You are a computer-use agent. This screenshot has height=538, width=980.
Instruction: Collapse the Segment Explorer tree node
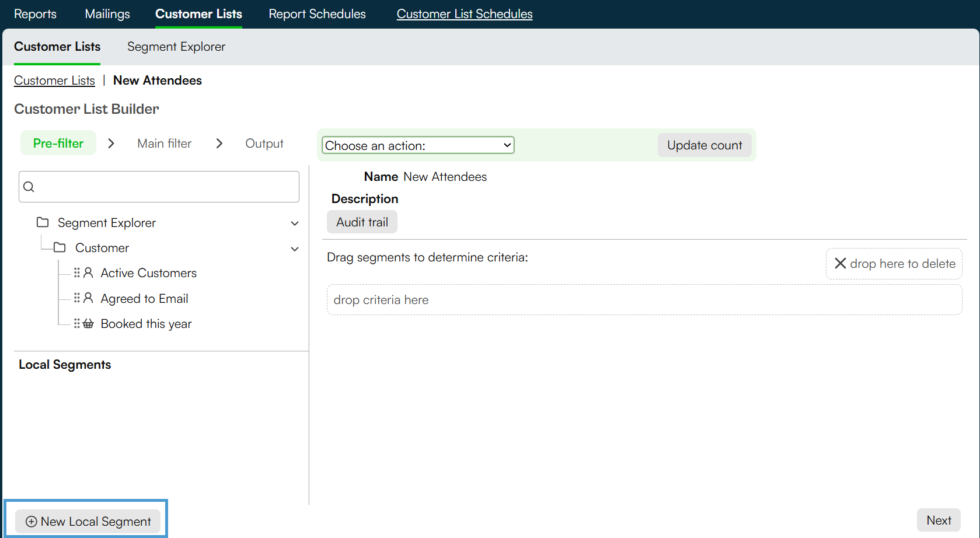(x=295, y=223)
